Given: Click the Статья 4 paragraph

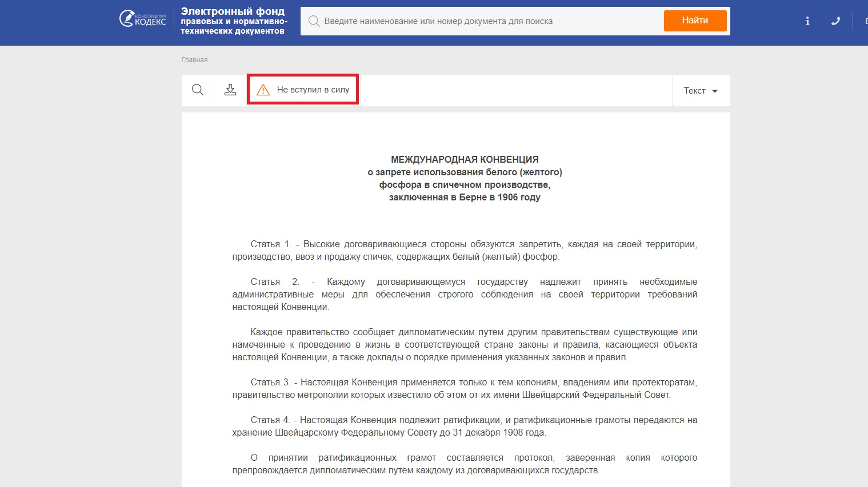Looking at the screenshot, I should tap(465, 426).
